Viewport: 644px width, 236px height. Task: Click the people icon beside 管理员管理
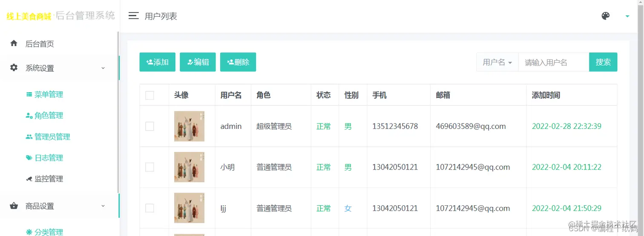point(29,137)
